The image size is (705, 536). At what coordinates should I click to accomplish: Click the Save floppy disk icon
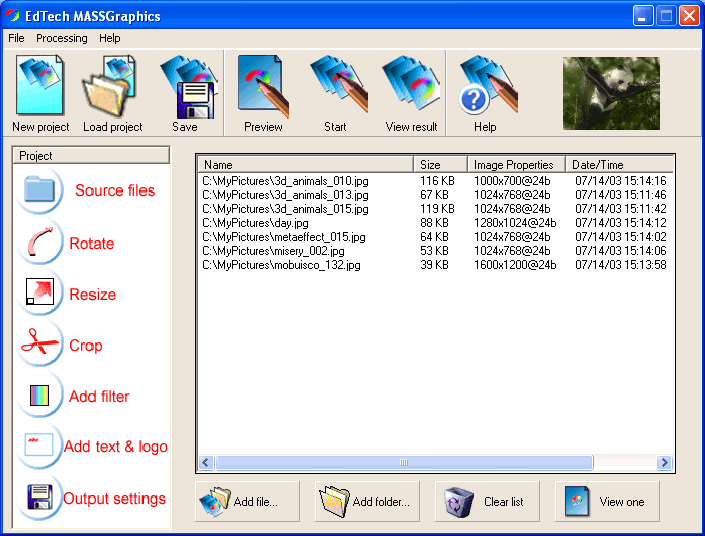188,87
